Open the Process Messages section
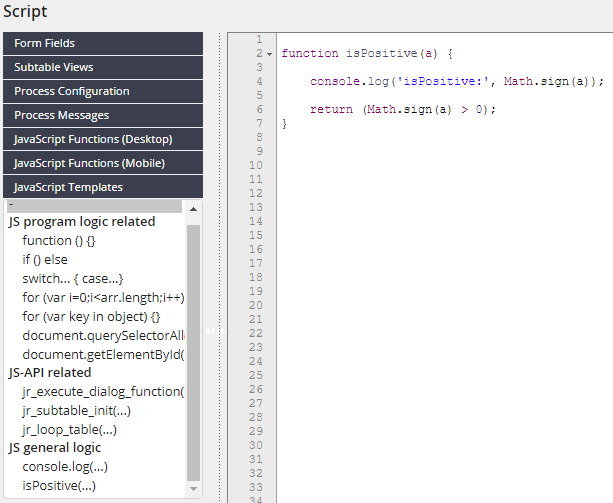This screenshot has width=613, height=503. click(x=103, y=115)
